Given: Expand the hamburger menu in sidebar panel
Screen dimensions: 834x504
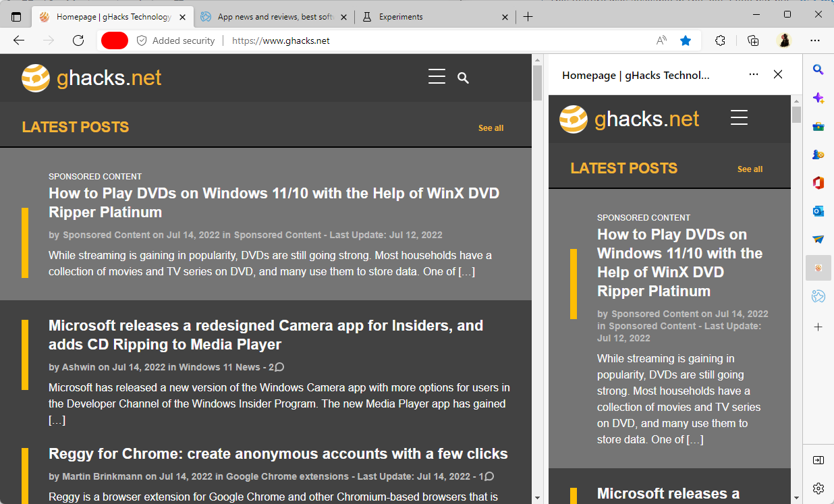Looking at the screenshot, I should [739, 118].
